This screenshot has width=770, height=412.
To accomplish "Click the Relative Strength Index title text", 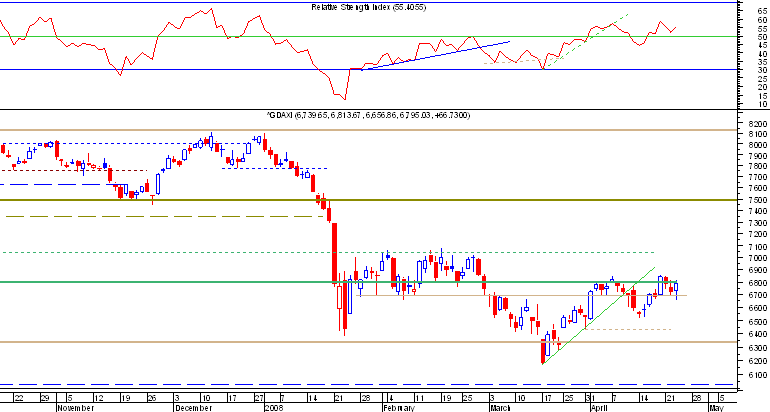I will pyautogui.click(x=369, y=7).
